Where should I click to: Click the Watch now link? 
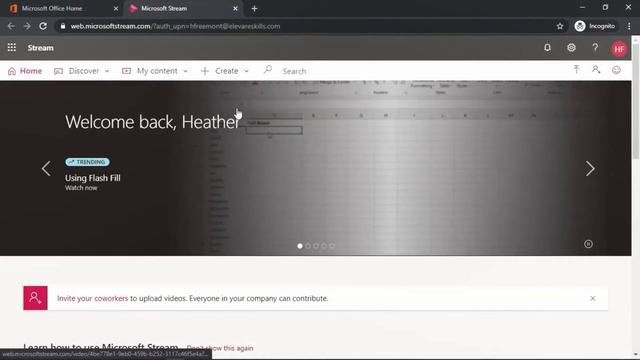pyautogui.click(x=81, y=188)
